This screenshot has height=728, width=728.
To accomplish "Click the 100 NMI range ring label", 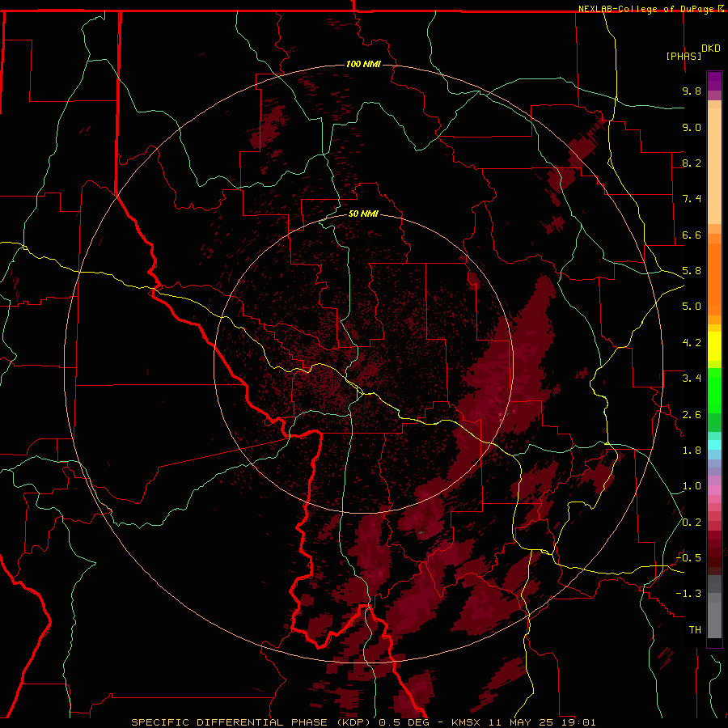I will (x=363, y=64).
